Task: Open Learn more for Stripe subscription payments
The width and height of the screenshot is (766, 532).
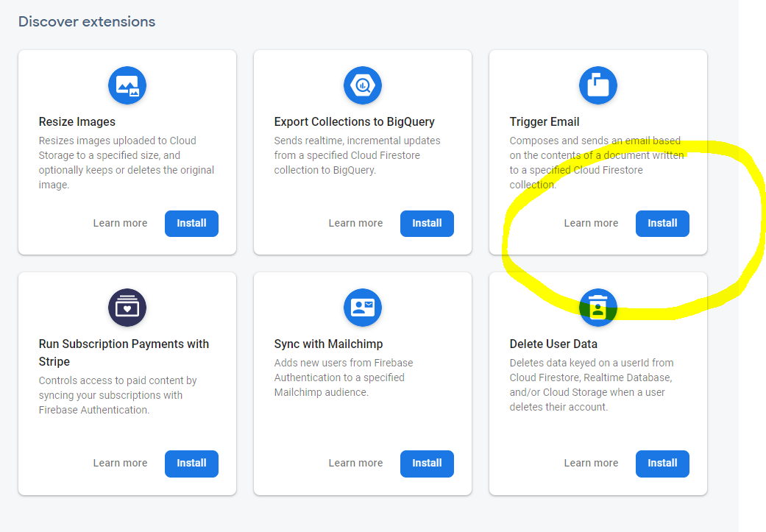Action: pos(120,464)
